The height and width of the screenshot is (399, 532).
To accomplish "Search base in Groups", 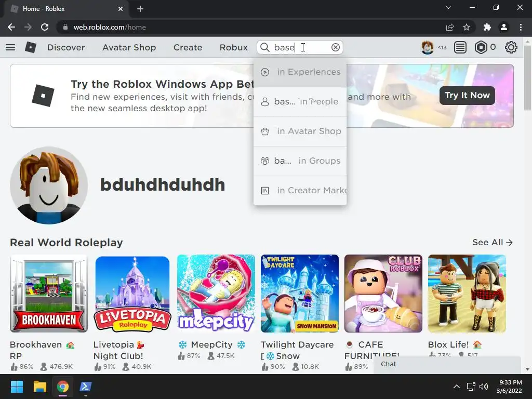I will [x=300, y=161].
